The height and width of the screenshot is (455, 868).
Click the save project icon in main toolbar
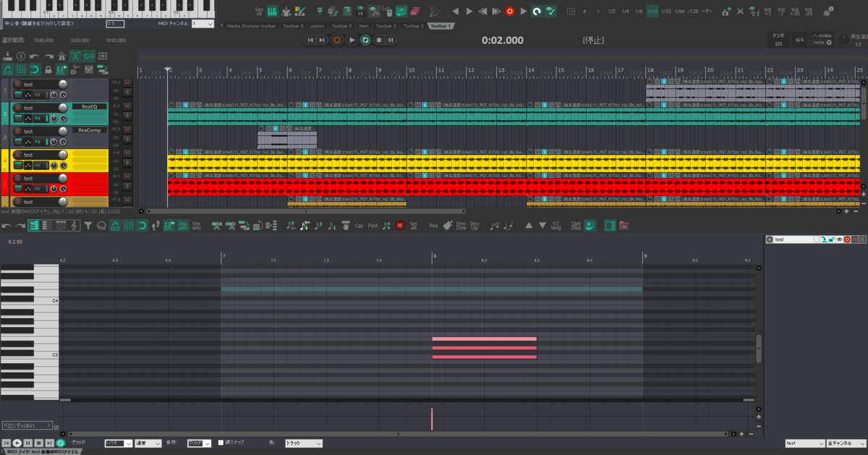[7, 56]
